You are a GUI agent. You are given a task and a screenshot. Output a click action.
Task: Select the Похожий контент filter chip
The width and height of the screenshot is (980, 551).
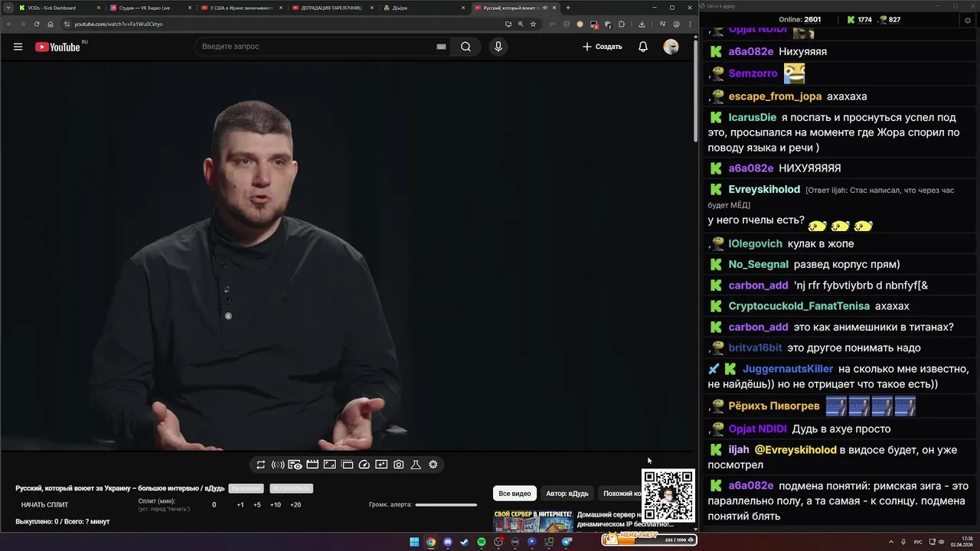[x=620, y=494]
